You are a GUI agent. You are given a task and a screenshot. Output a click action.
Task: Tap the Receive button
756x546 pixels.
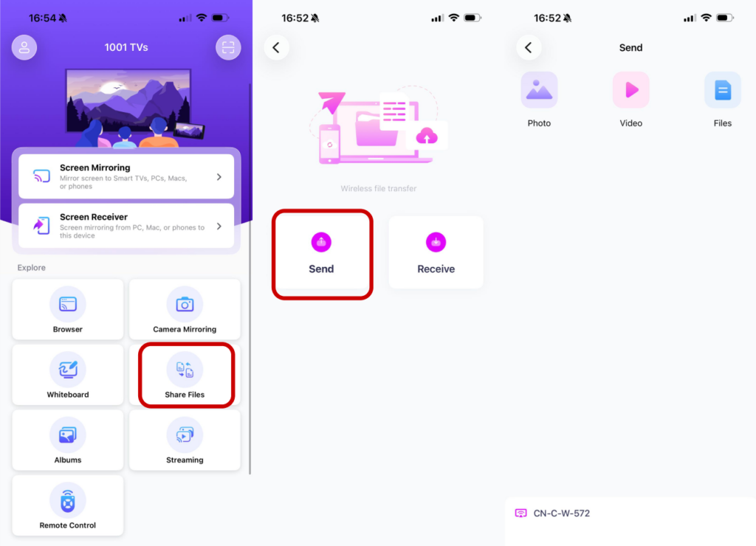[436, 252]
